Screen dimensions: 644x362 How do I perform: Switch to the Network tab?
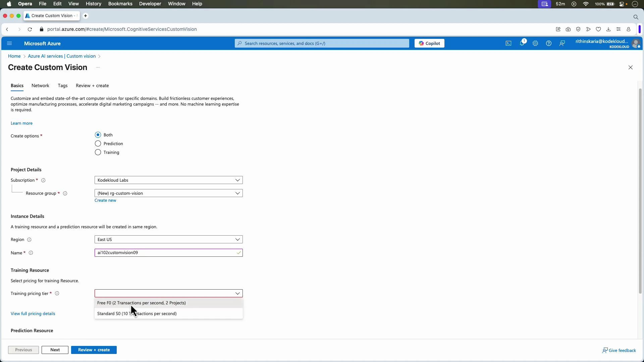(40, 85)
